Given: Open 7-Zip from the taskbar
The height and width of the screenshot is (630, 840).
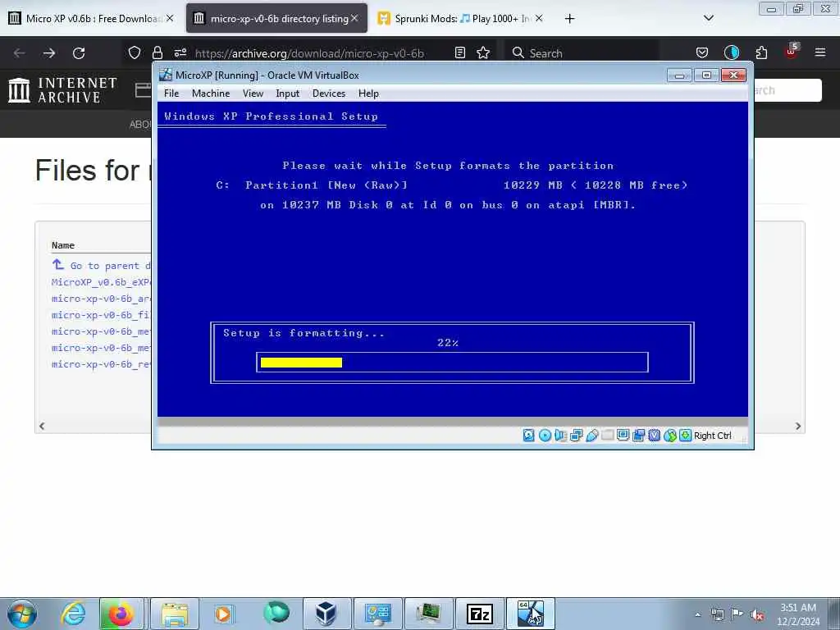Looking at the screenshot, I should [479, 614].
